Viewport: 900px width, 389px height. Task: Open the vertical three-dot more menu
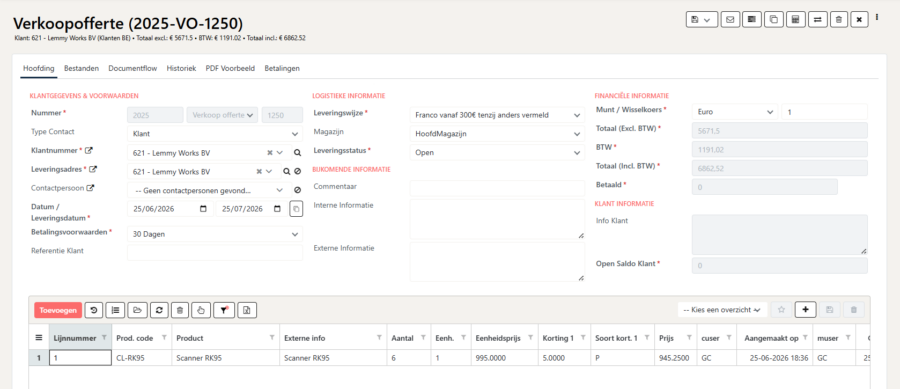[877, 18]
